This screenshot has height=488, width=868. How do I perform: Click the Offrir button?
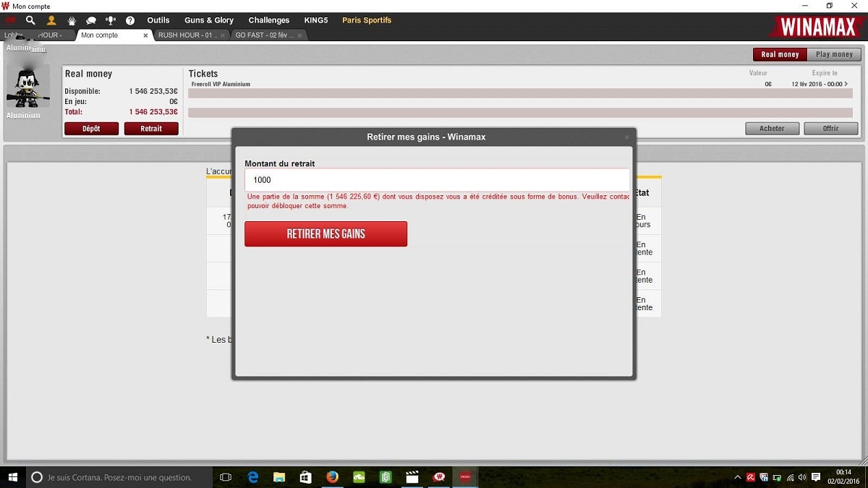(830, 129)
